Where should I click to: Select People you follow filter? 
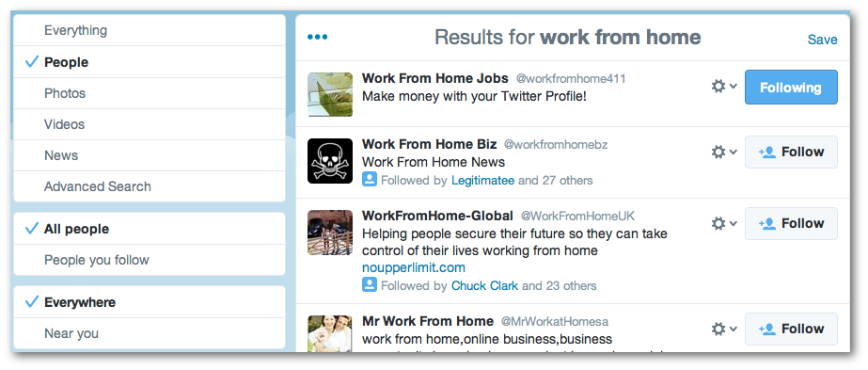point(150,260)
